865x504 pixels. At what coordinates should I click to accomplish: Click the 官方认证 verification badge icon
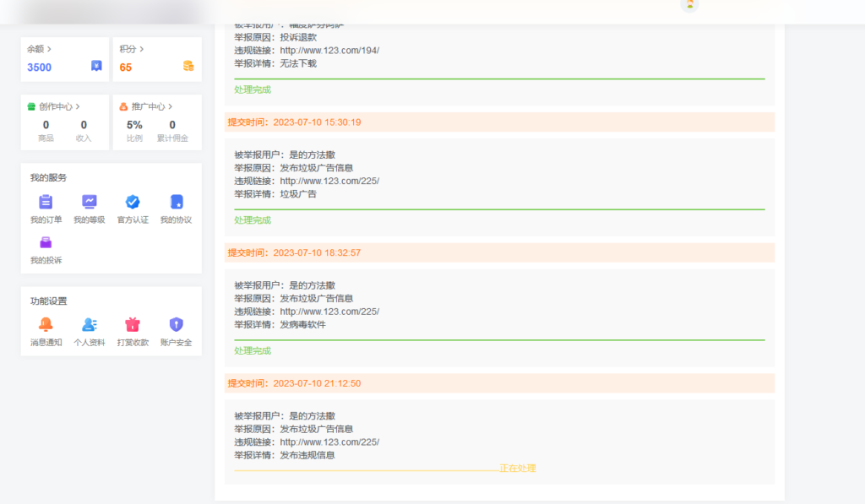133,203
